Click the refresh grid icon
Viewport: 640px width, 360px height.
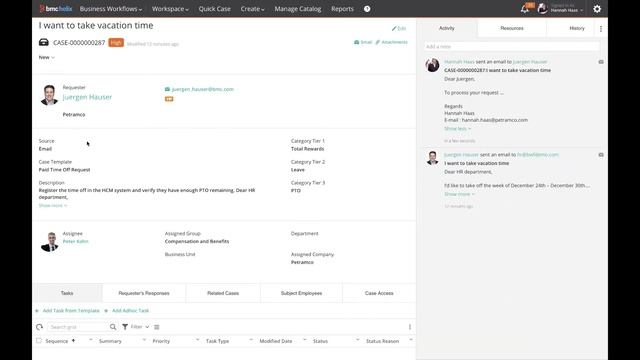(x=40, y=327)
